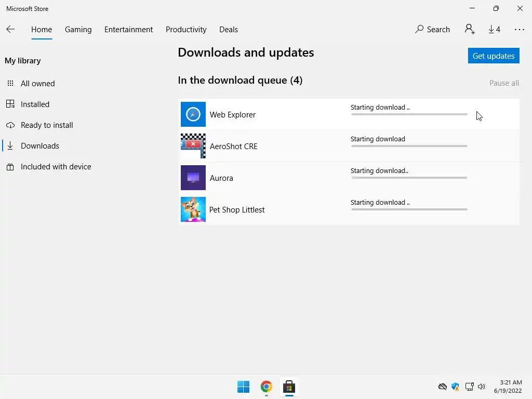
Task: Click the Pet Shop Littlest app icon
Action: [193, 209]
